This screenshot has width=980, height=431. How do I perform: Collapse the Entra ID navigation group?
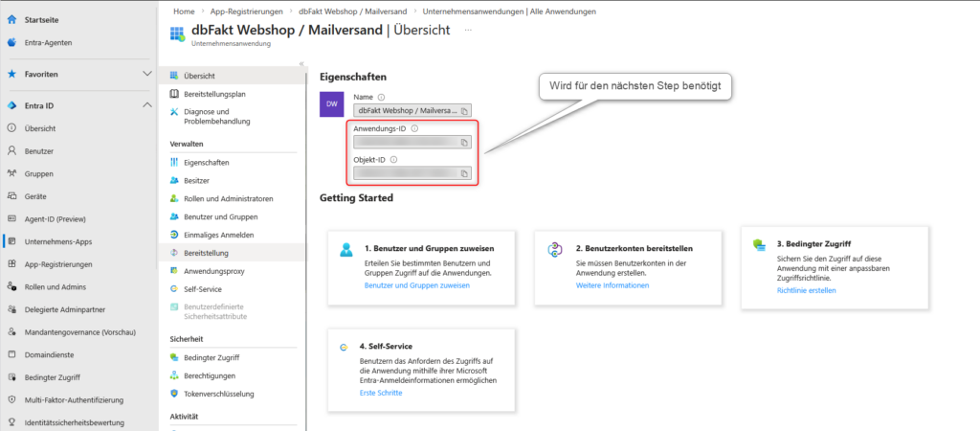tap(146, 105)
